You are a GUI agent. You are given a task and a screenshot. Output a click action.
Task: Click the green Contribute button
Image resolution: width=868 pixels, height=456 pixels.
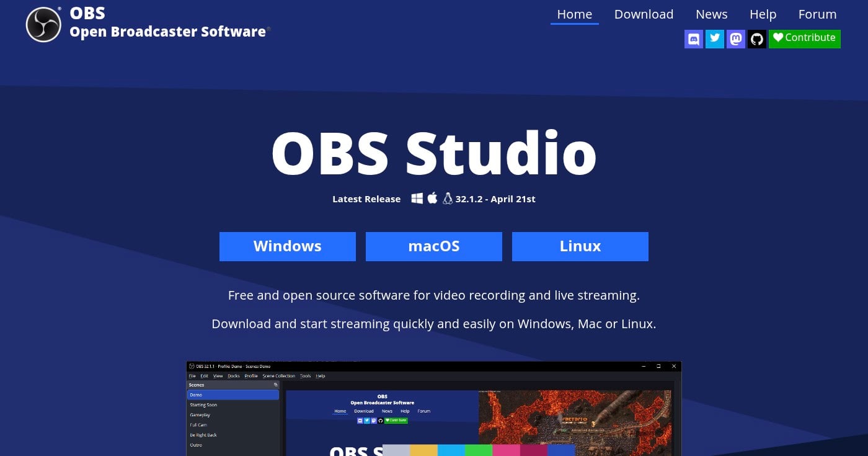(805, 38)
